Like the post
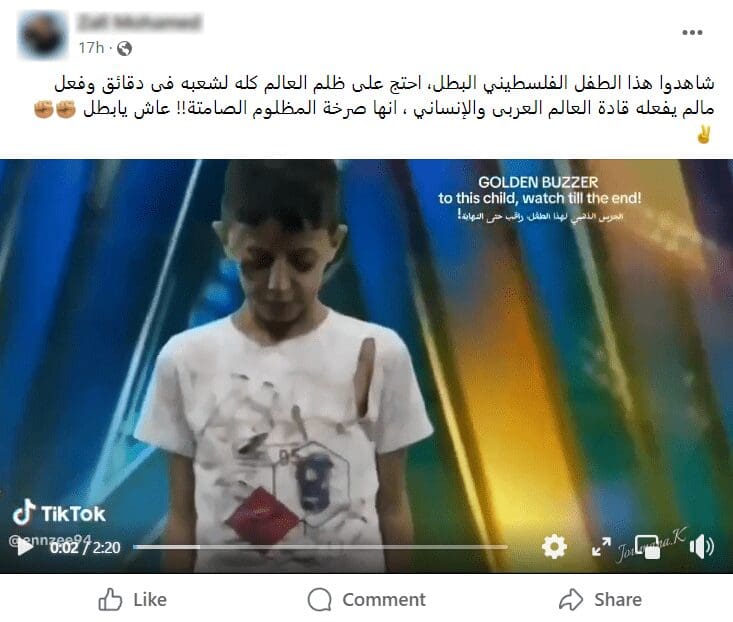 tap(133, 600)
